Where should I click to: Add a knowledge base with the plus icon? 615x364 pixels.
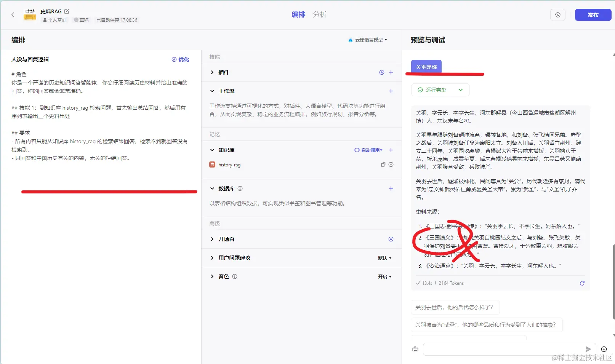tap(391, 150)
